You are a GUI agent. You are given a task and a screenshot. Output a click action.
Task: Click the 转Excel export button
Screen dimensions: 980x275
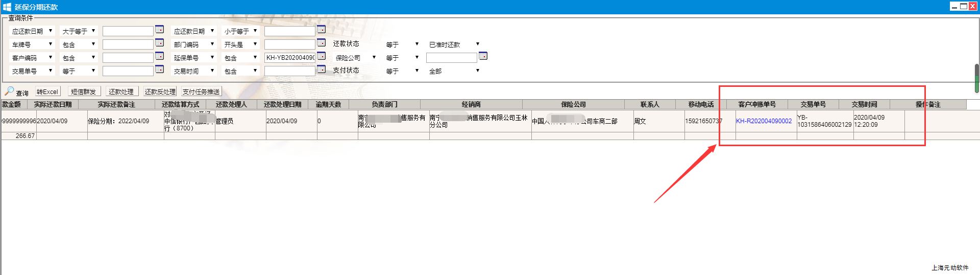pyautogui.click(x=47, y=92)
